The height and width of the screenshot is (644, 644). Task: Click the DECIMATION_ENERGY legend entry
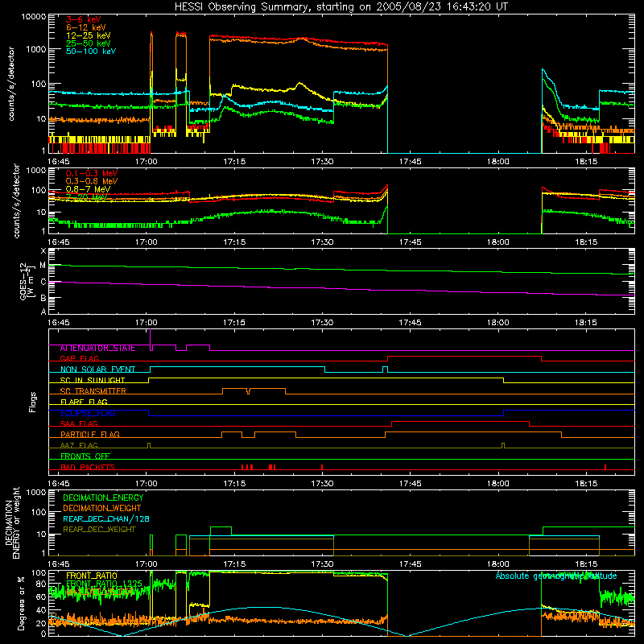[x=103, y=497]
